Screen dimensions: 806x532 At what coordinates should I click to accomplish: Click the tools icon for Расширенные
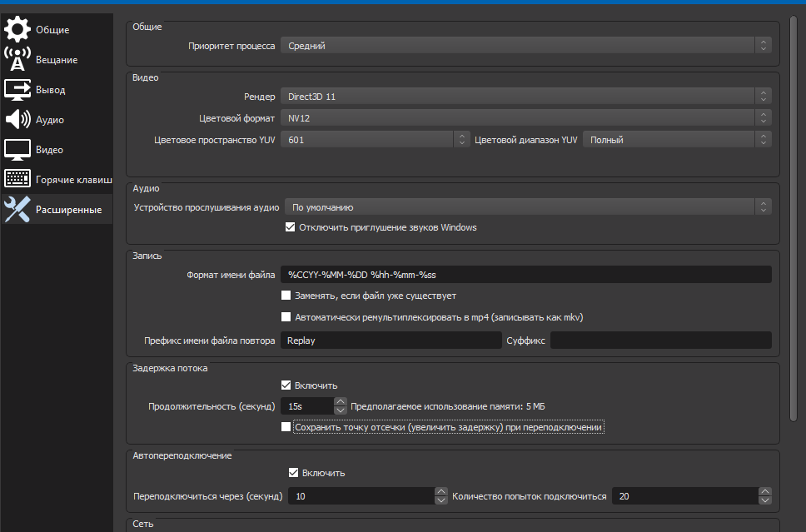(x=17, y=209)
